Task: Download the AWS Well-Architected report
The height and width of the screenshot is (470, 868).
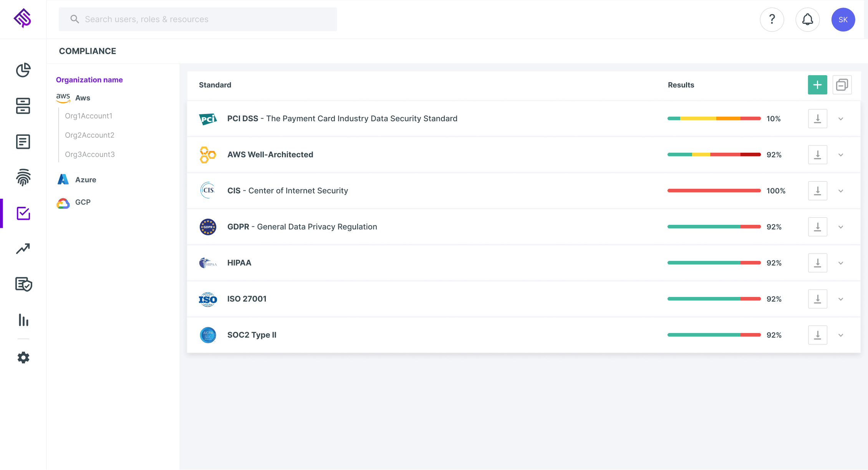Action: click(818, 155)
